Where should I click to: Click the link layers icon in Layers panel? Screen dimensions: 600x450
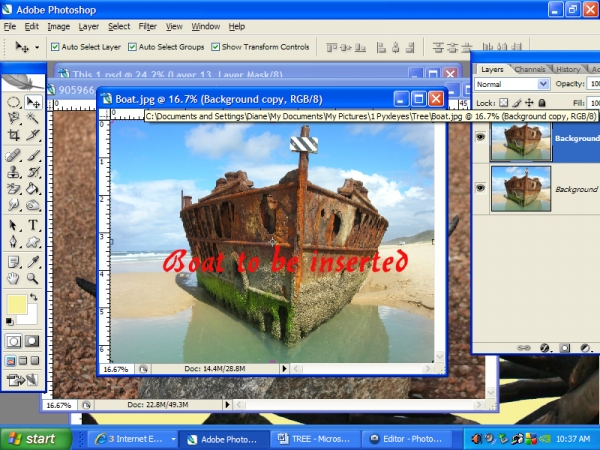coord(523,348)
